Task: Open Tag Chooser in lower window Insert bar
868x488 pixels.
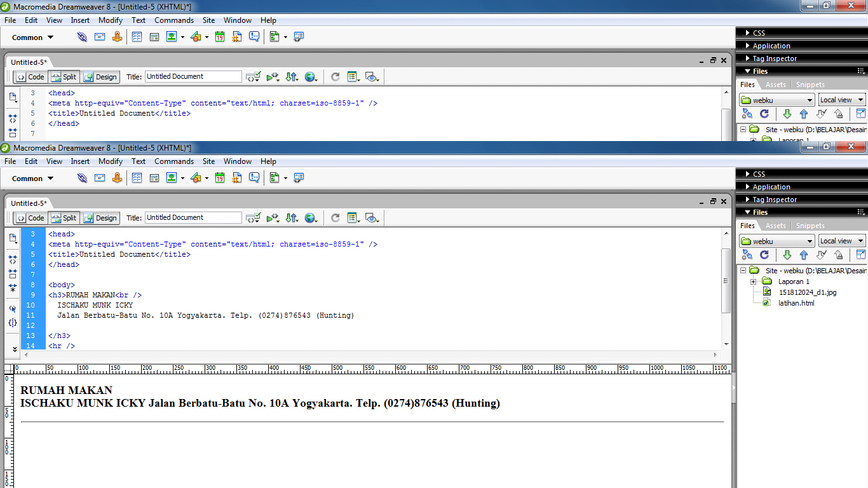Action: point(299,179)
